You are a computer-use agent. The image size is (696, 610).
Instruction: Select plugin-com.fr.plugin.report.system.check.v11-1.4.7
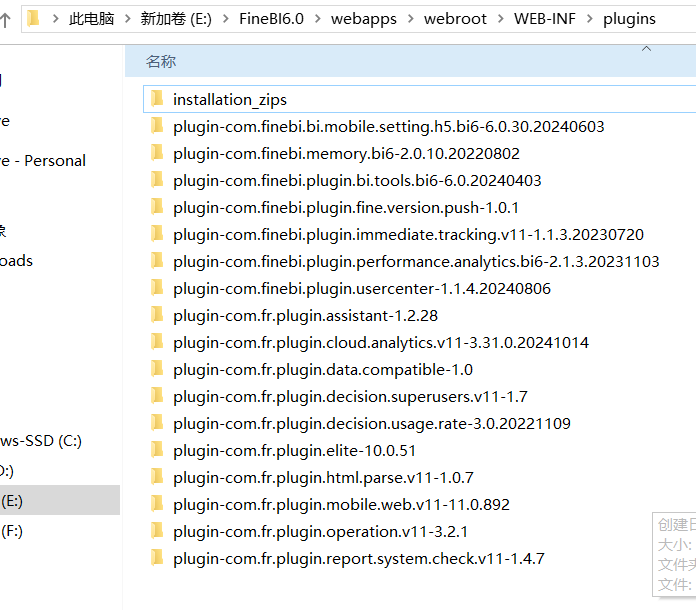359,559
